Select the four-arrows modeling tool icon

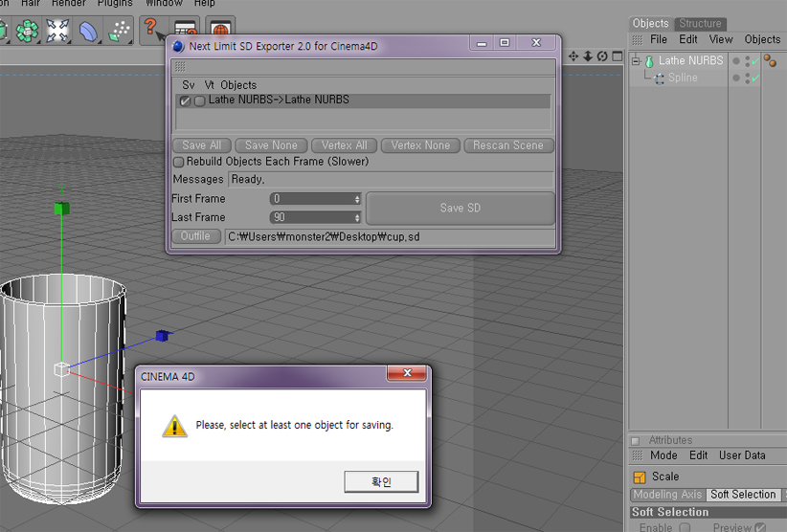coord(57,31)
